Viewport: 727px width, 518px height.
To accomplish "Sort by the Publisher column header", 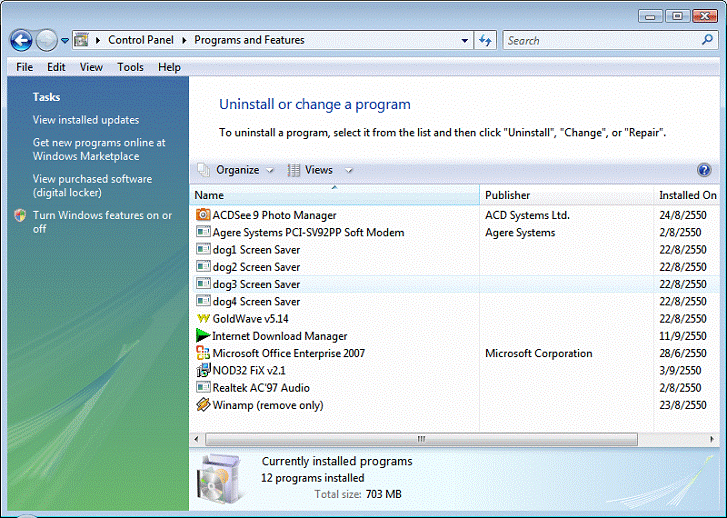I will (567, 195).
